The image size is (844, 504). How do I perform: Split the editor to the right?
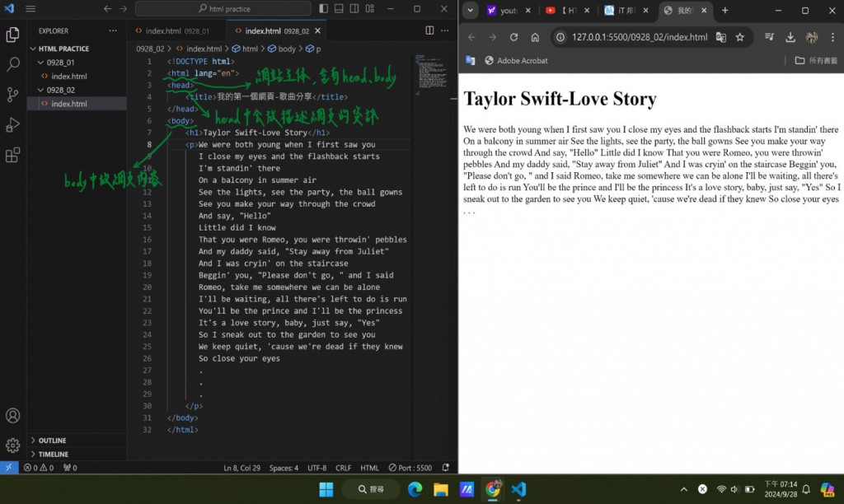429,30
